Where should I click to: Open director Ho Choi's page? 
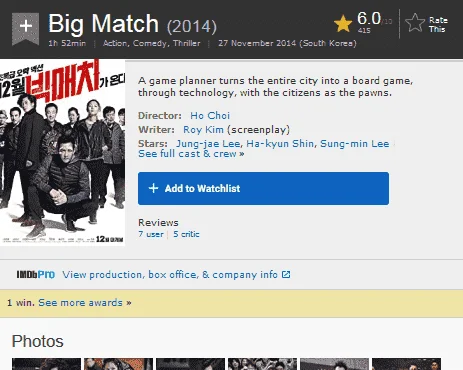210,116
